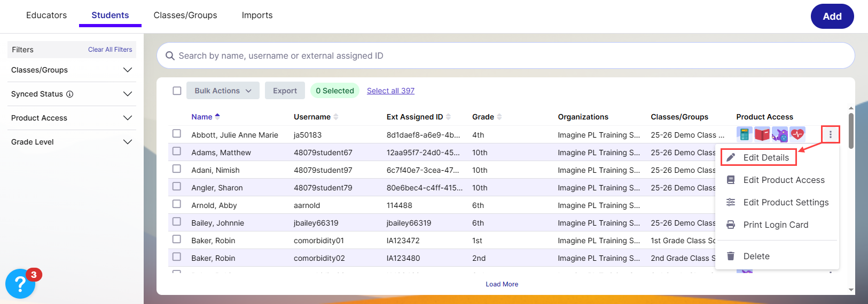Sort by Username using the sort arrows

pyautogui.click(x=336, y=117)
